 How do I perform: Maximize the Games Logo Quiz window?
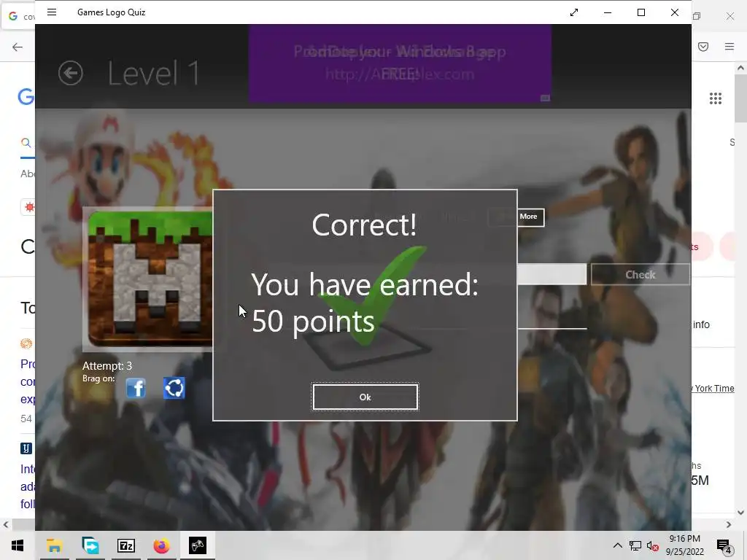coord(641,12)
